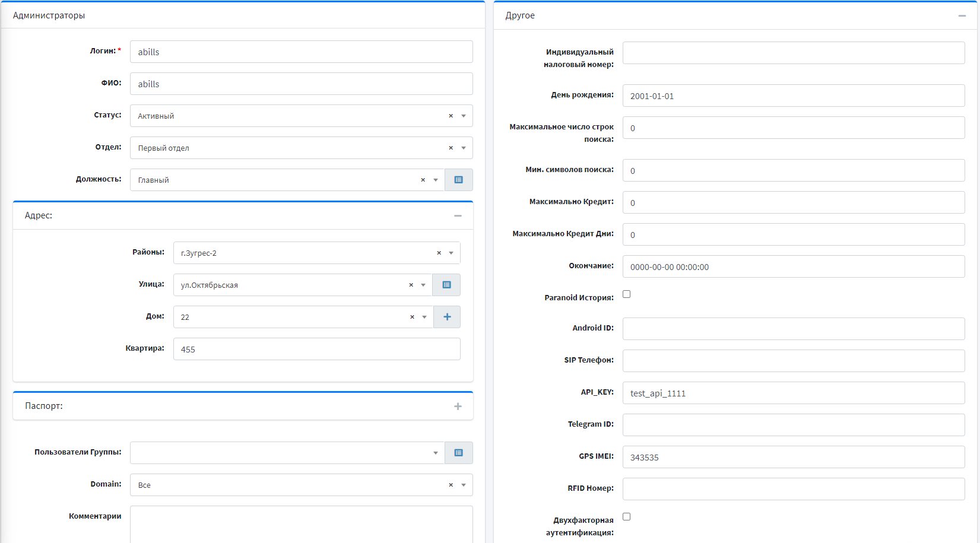This screenshot has height=543, width=980.
Task: Open the Пользователи Группы dropdown
Action: (x=436, y=453)
